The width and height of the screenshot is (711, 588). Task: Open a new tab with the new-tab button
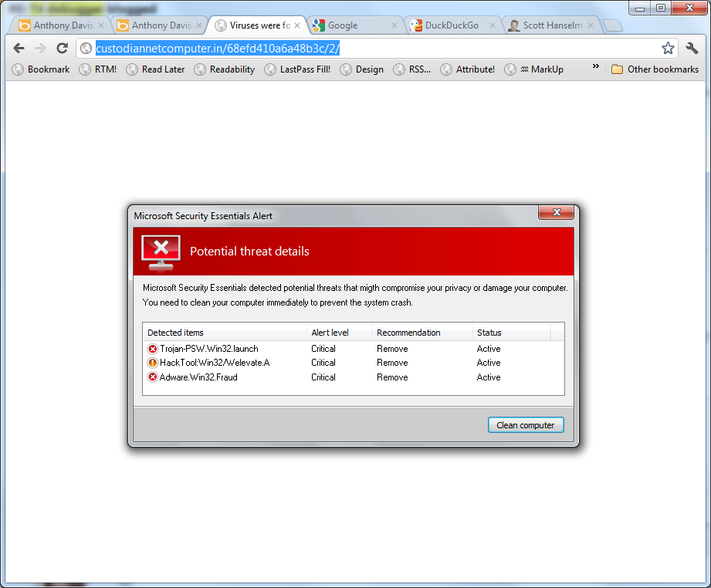[x=613, y=25]
